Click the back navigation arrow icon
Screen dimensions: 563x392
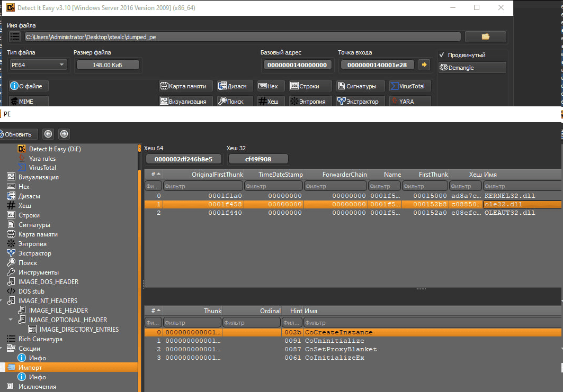click(x=48, y=134)
